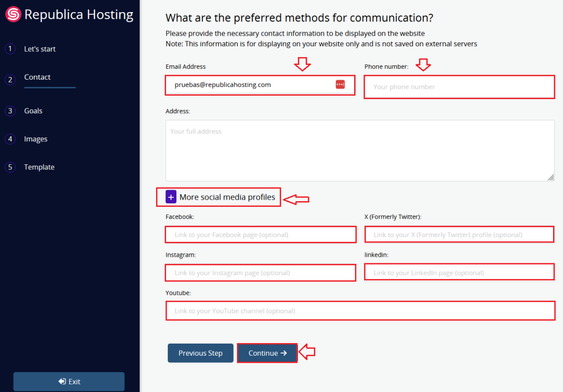
Task: Open the Let's start step
Action: coord(40,49)
